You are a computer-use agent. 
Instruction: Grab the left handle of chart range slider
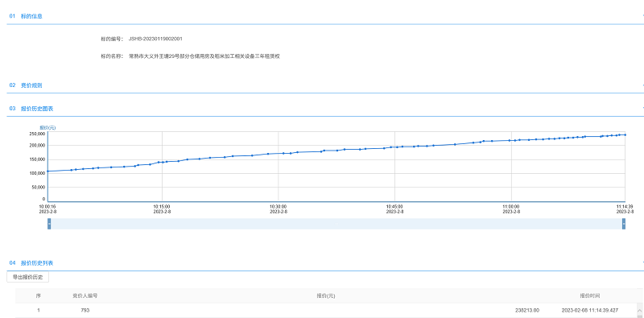click(x=49, y=224)
